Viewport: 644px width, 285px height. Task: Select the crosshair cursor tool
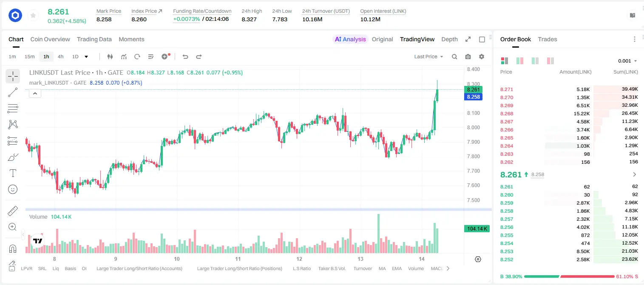[x=13, y=77]
